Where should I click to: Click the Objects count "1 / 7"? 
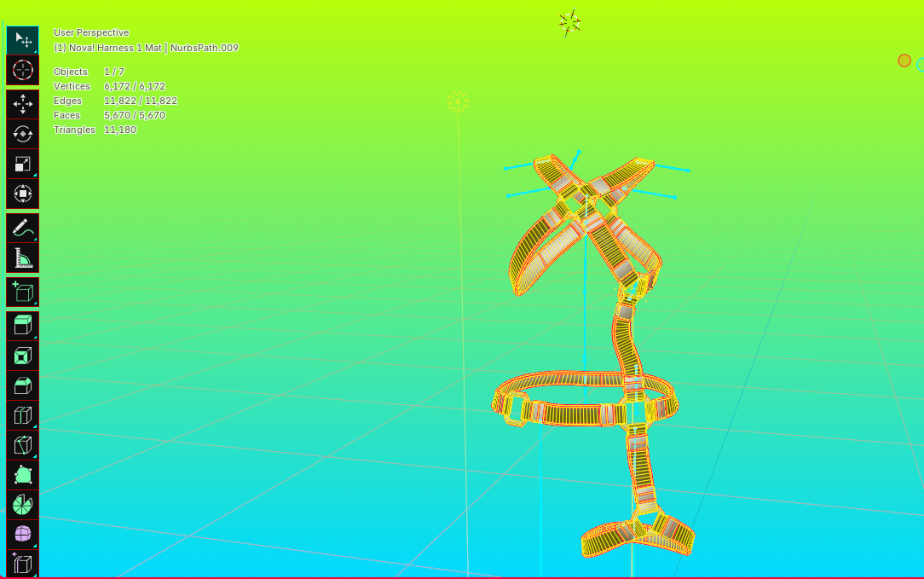(114, 72)
